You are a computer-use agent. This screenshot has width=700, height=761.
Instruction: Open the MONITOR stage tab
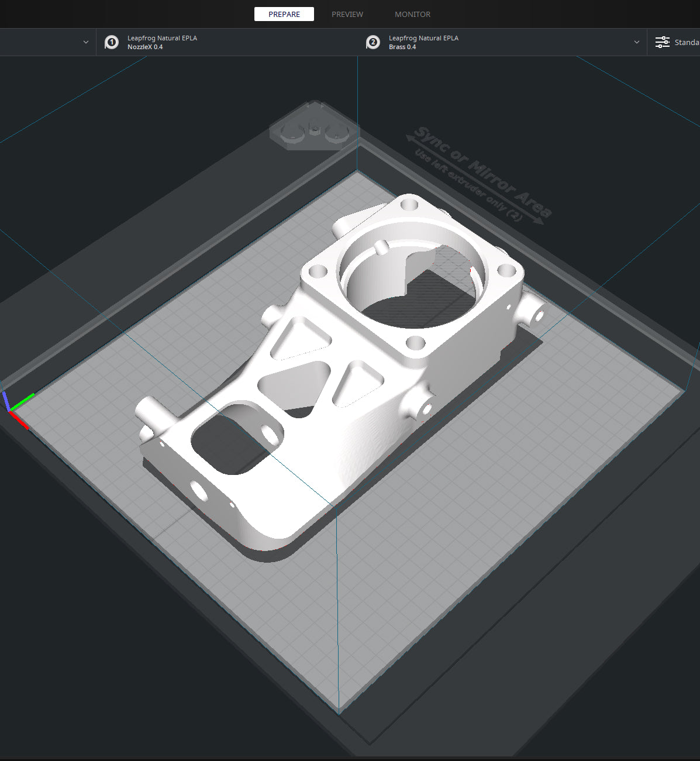pyautogui.click(x=412, y=14)
